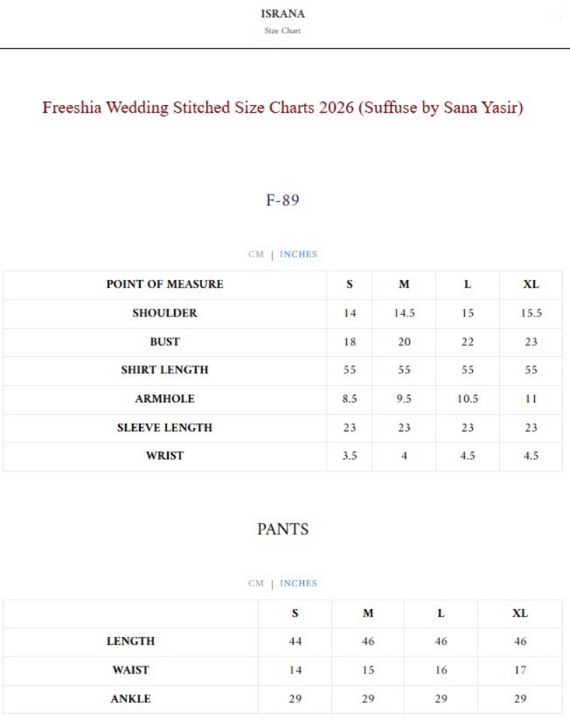Click the ARMHOLE row label

[164, 399]
